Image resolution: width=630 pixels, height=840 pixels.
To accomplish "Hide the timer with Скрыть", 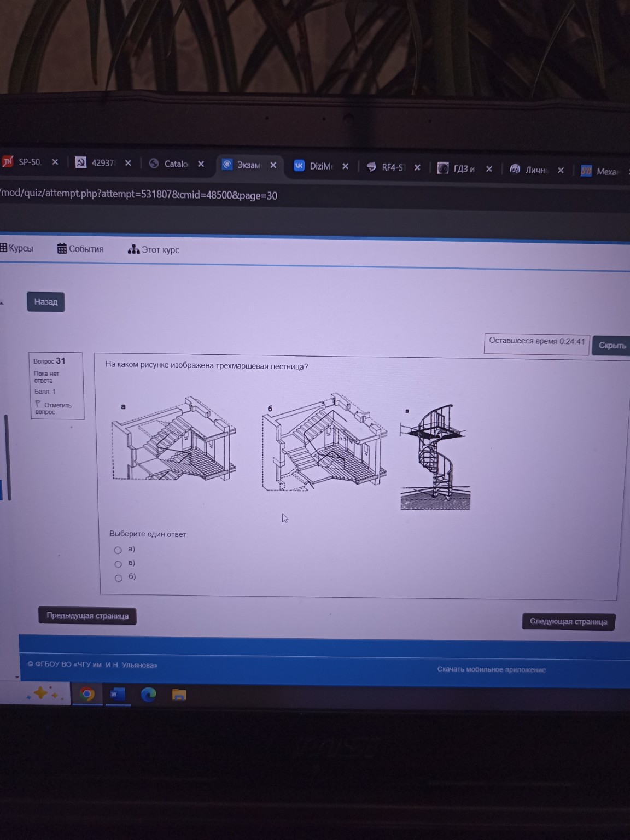I will click(611, 345).
